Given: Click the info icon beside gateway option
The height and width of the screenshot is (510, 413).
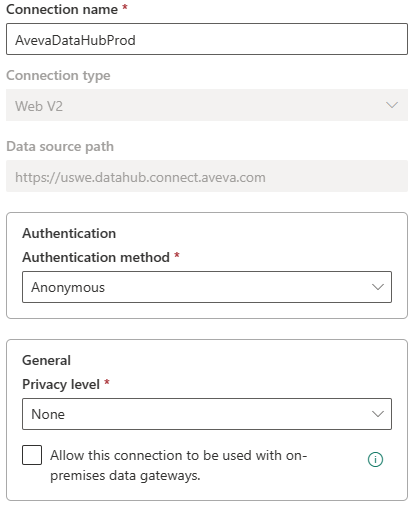Looking at the screenshot, I should tap(375, 460).
